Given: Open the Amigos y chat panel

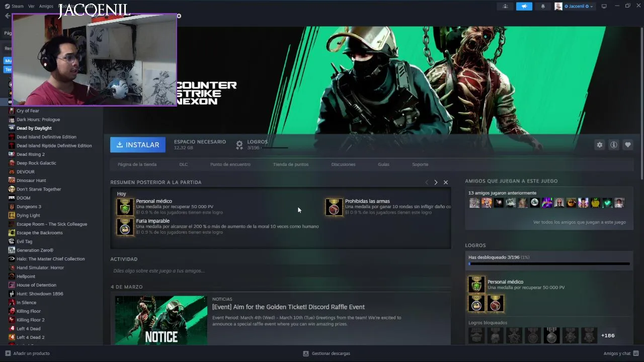Looking at the screenshot, I should click(621, 353).
